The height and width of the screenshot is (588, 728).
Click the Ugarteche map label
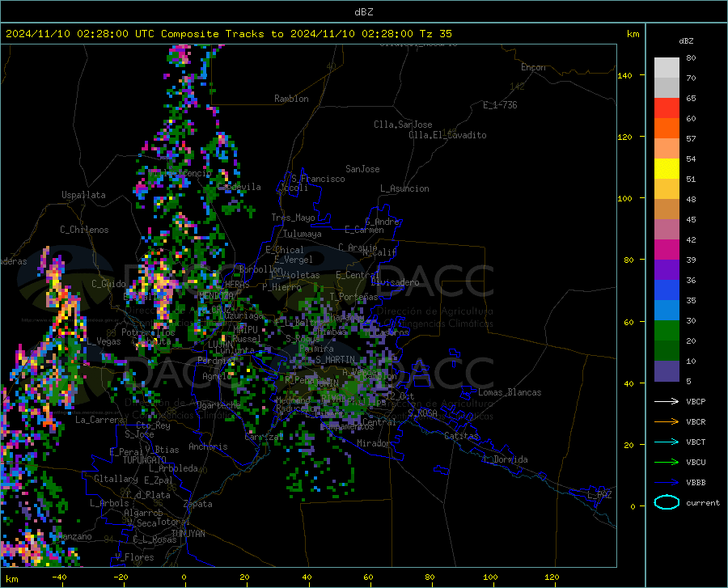[218, 405]
